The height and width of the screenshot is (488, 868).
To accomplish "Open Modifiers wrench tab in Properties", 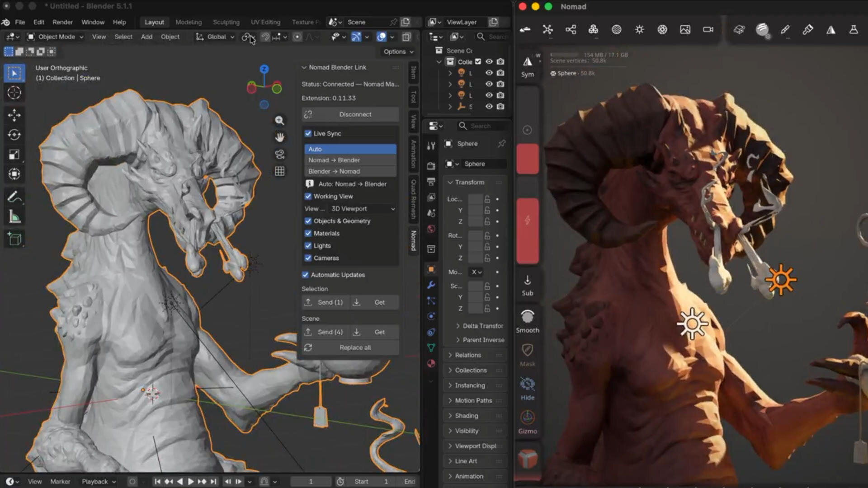I will [431, 285].
